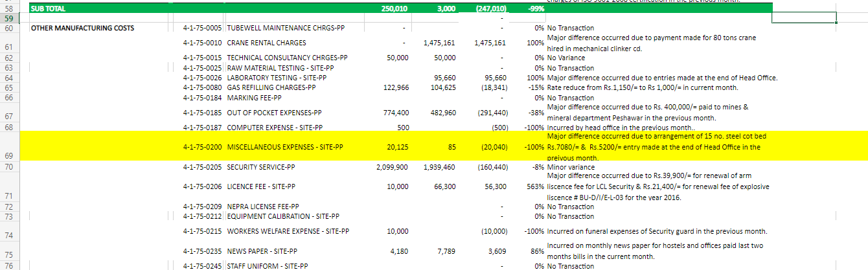Screen dimensions: 868x270
Task: Select value 122,966 for gas refilling
Action: [396, 87]
